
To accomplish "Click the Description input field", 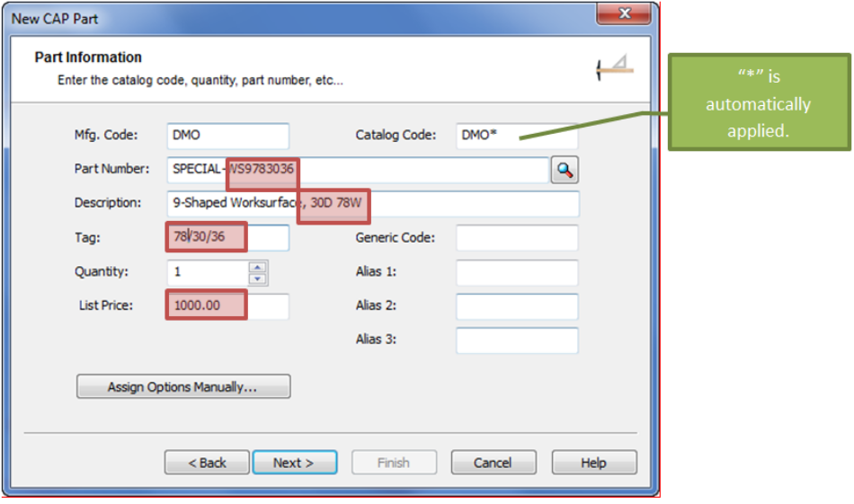I will coord(373,204).
